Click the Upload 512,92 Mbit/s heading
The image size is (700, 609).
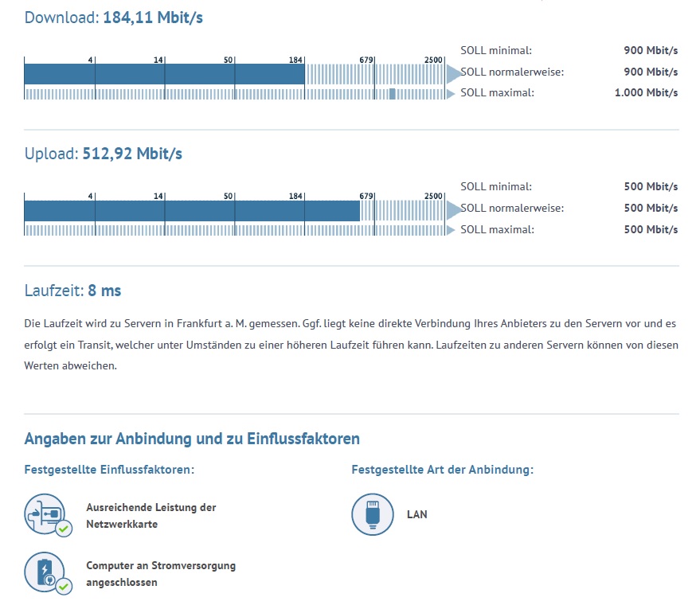pos(103,154)
